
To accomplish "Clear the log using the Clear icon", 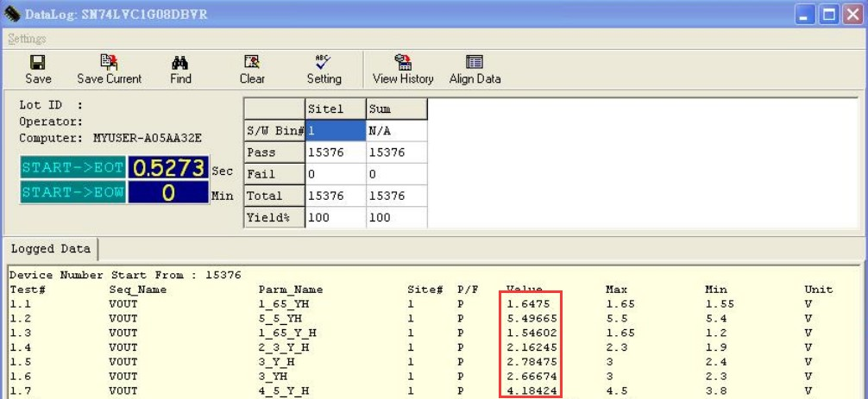I will point(252,62).
